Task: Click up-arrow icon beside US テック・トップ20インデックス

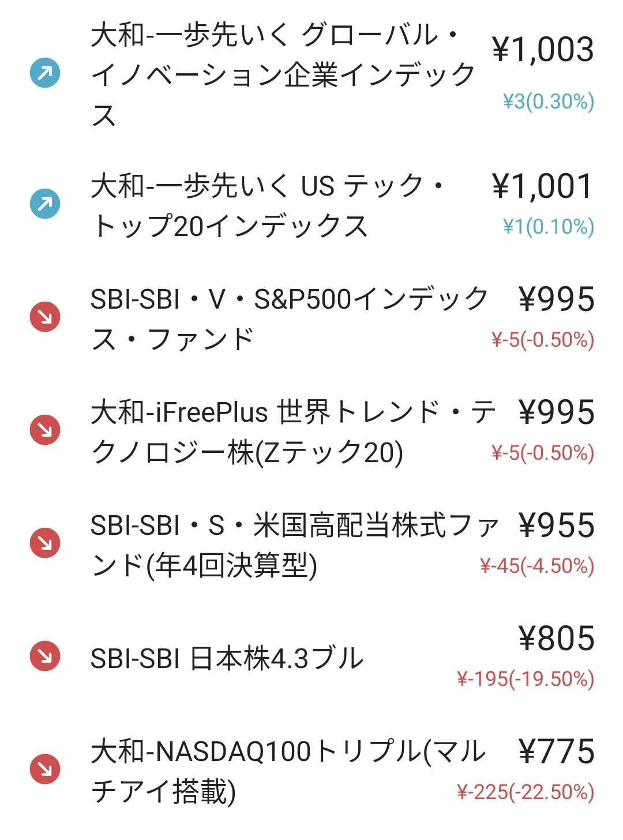Action: [x=45, y=204]
